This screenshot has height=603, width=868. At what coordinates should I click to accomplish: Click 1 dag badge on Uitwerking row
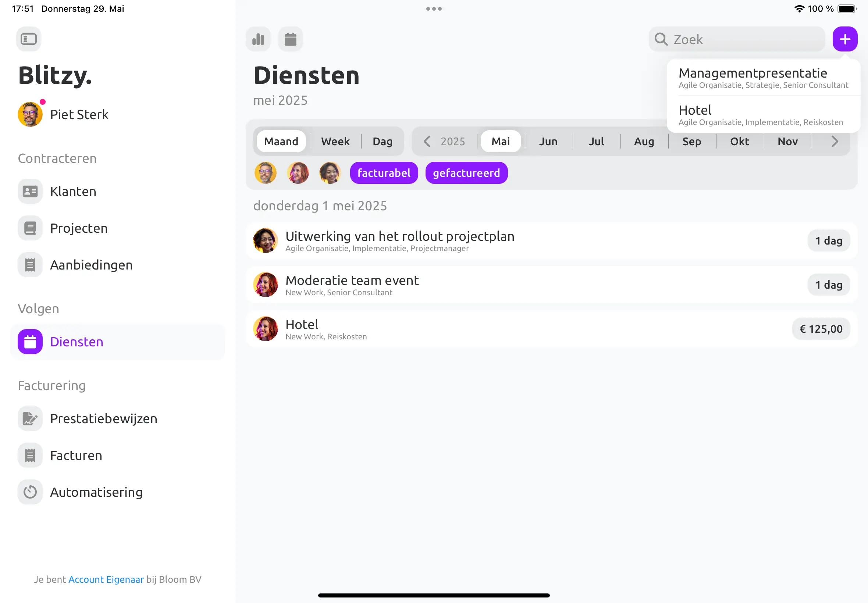click(829, 240)
